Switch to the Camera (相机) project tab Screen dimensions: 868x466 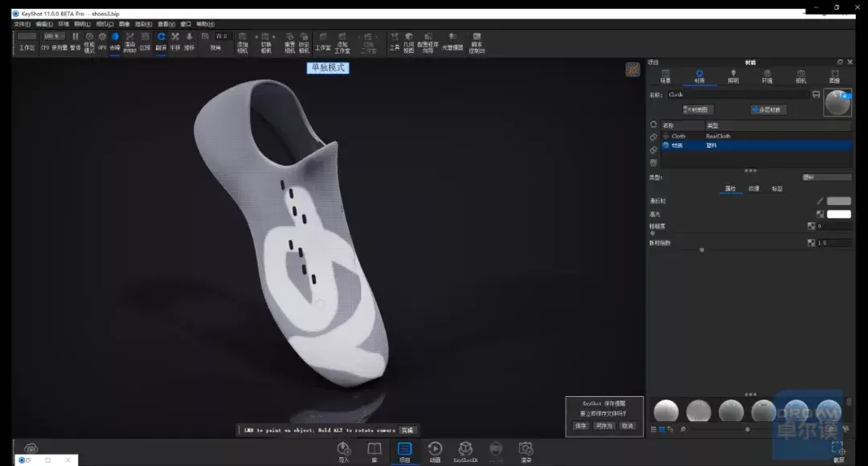[801, 76]
